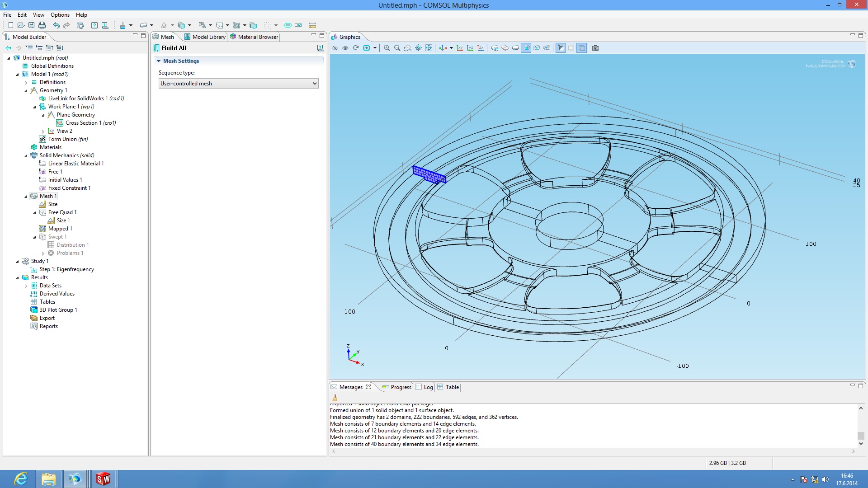Click the Hide Selected crossed-eye icon
The image size is (868, 488).
coord(335,48)
